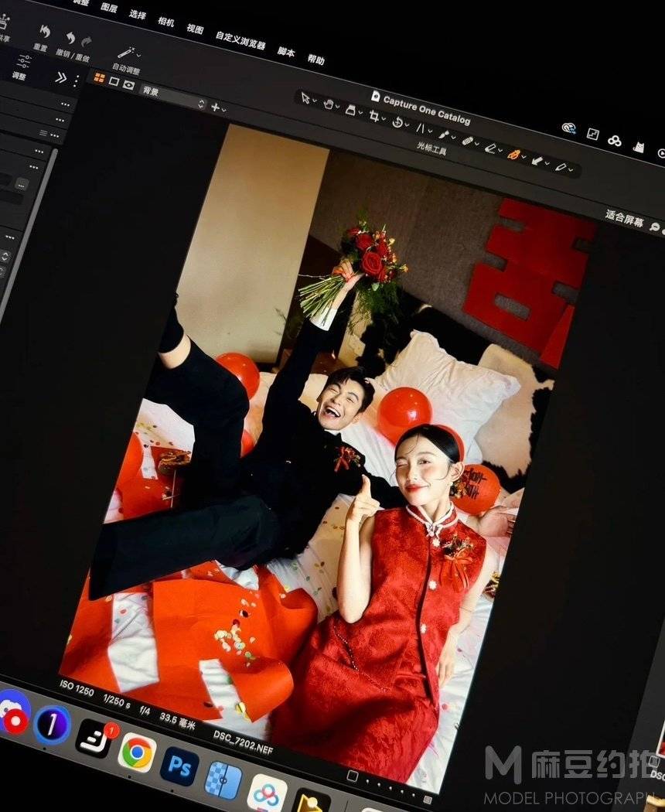
Task: Click the square staircase menu bar icon
Action: pos(593,134)
